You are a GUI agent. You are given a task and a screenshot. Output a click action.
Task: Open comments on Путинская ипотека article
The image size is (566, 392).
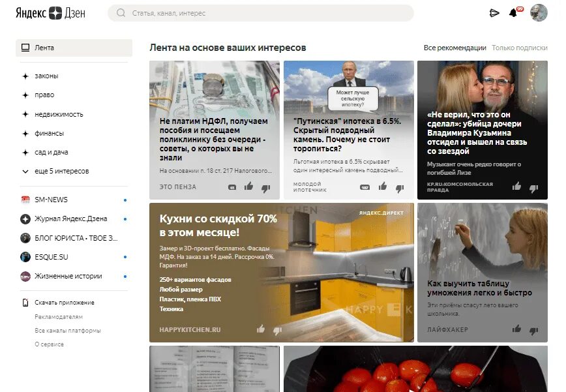pos(365,187)
